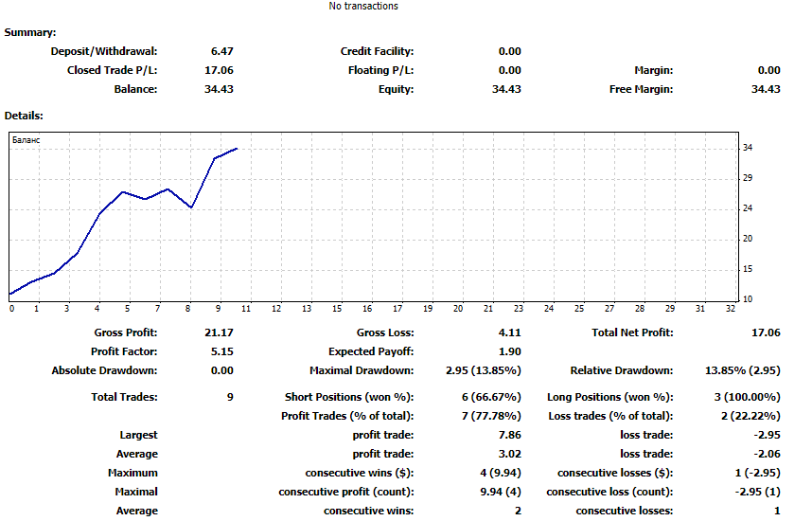Select the Gross Profit value 21.17
Screen dimensions: 812x521
coord(219,332)
